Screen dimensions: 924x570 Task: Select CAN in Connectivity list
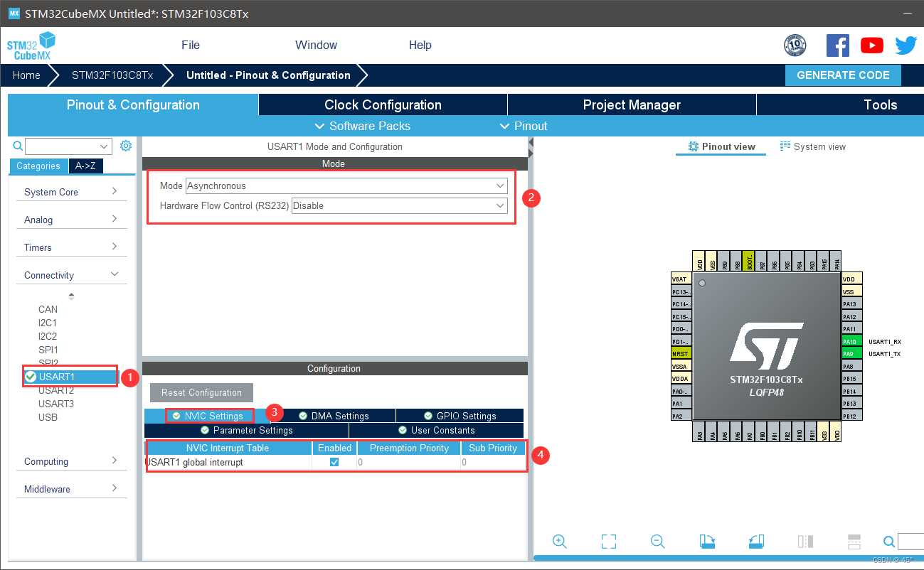point(48,309)
